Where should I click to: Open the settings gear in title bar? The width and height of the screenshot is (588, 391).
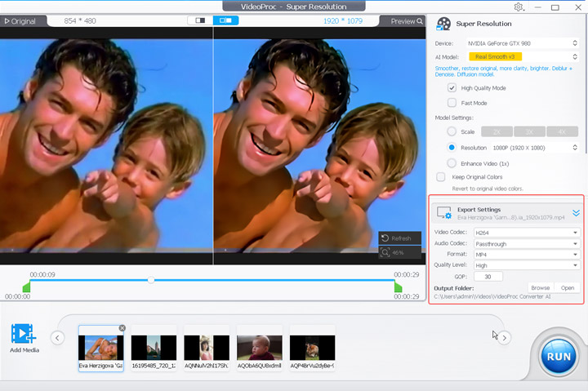coord(519,7)
